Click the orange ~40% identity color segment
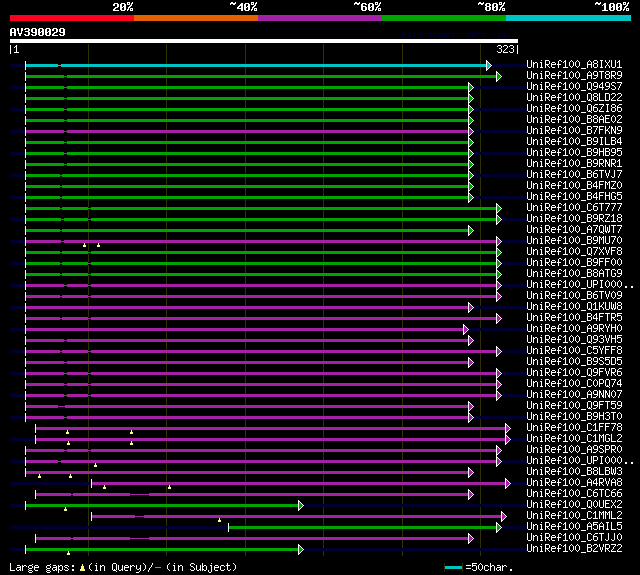The image size is (640, 575). tap(196, 18)
